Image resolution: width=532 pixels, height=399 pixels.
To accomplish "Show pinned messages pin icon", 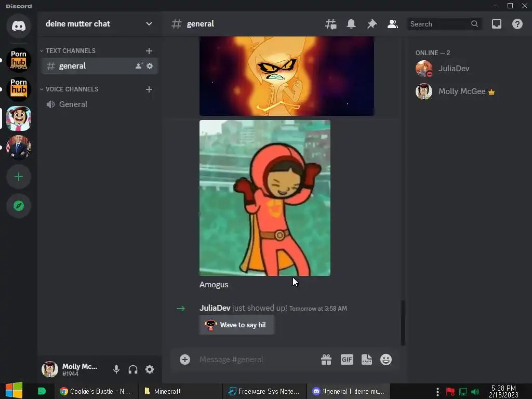I will coord(372,24).
